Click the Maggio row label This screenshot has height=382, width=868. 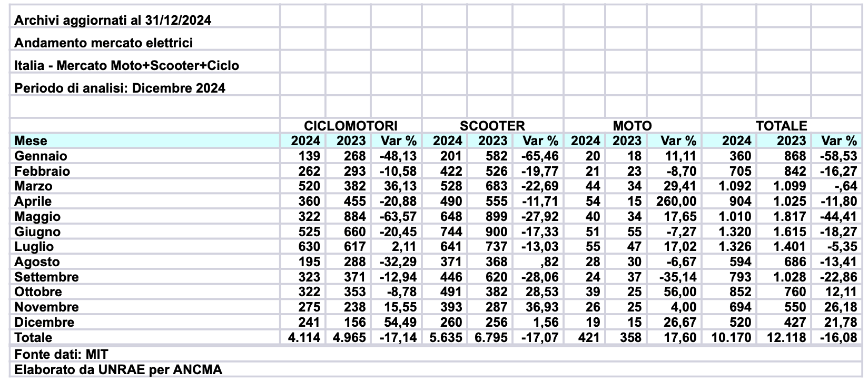click(37, 217)
